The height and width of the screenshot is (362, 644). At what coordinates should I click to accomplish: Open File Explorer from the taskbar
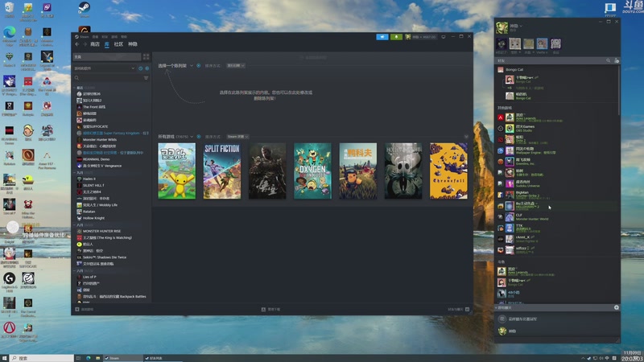[97, 358]
